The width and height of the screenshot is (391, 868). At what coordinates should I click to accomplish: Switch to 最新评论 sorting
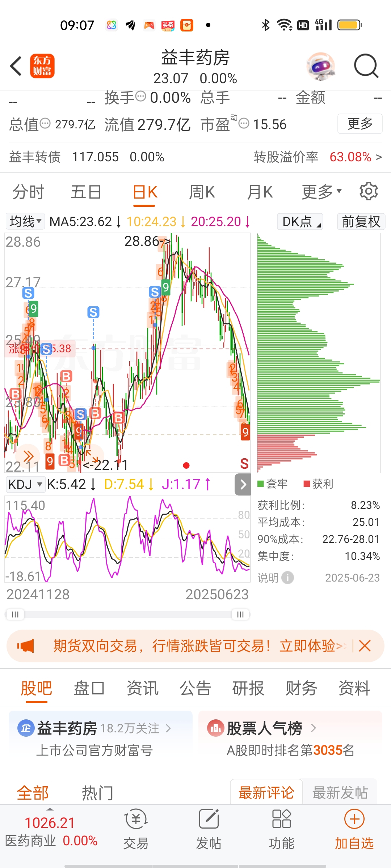click(266, 792)
